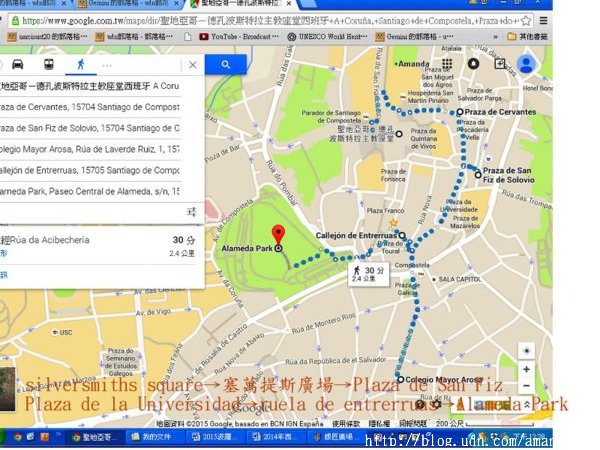
Task: Open Google apps grid icon
Action: 447,64
